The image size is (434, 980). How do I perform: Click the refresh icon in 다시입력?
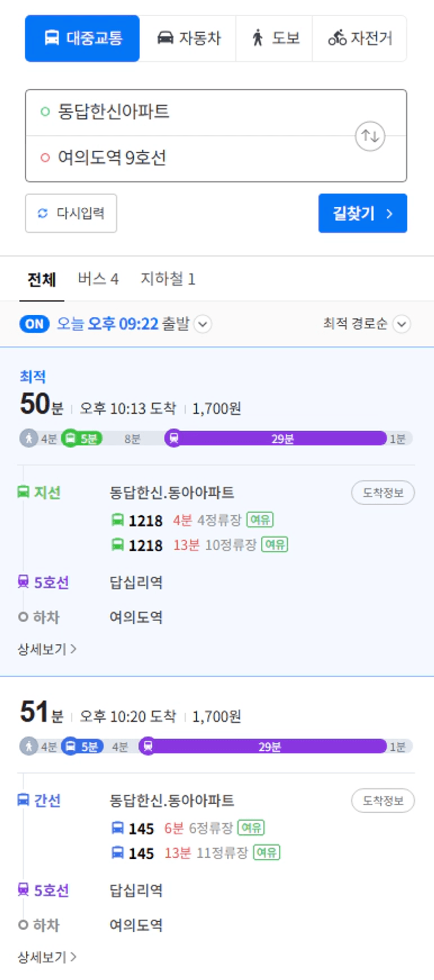click(x=43, y=213)
